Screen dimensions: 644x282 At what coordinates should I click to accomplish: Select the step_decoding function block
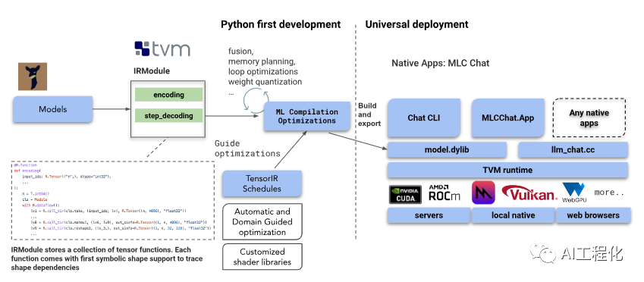169,116
